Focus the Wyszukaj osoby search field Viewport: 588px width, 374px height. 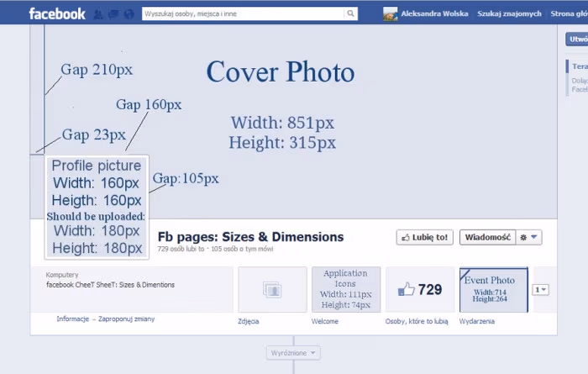(x=243, y=13)
